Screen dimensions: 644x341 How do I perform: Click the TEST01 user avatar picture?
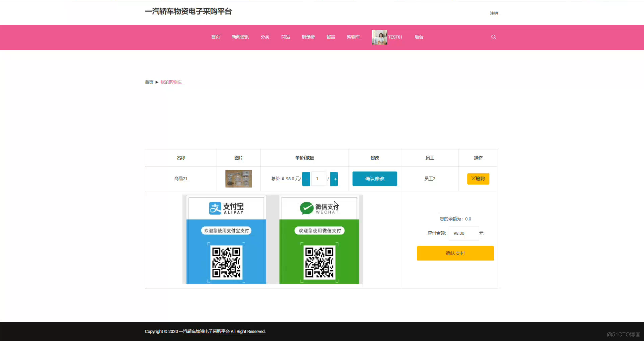coord(379,37)
